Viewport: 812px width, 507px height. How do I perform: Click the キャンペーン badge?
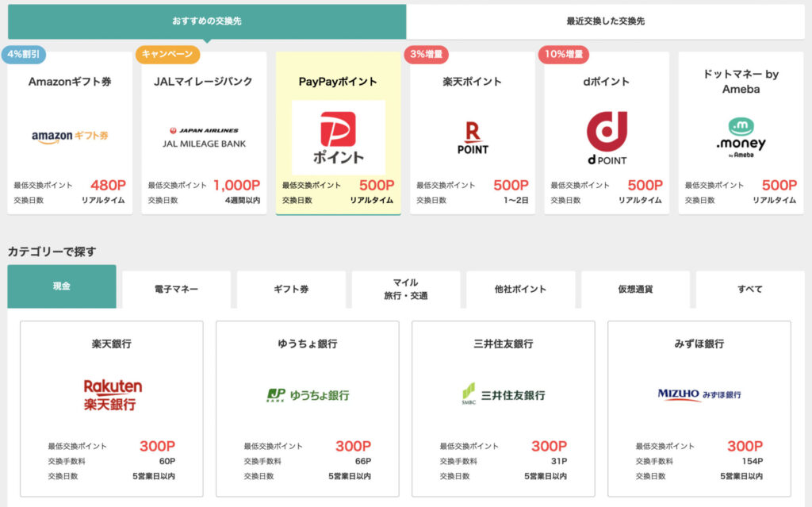click(x=167, y=55)
